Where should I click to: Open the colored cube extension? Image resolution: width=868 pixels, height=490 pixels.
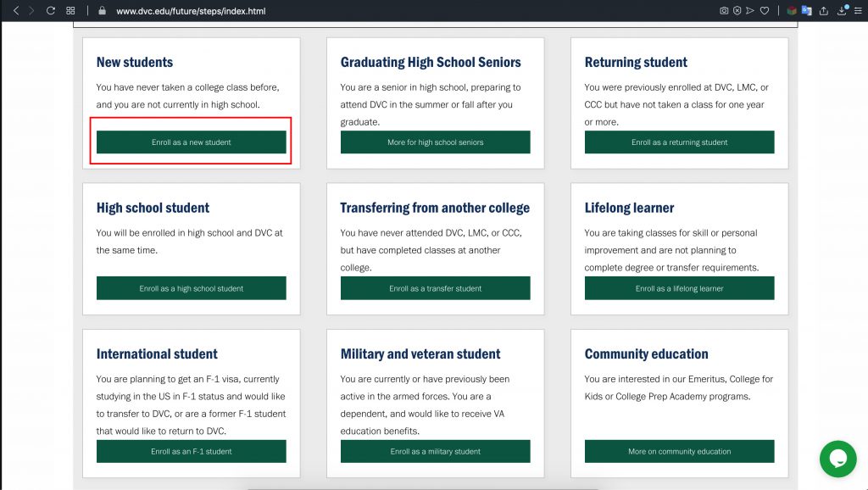coord(792,10)
